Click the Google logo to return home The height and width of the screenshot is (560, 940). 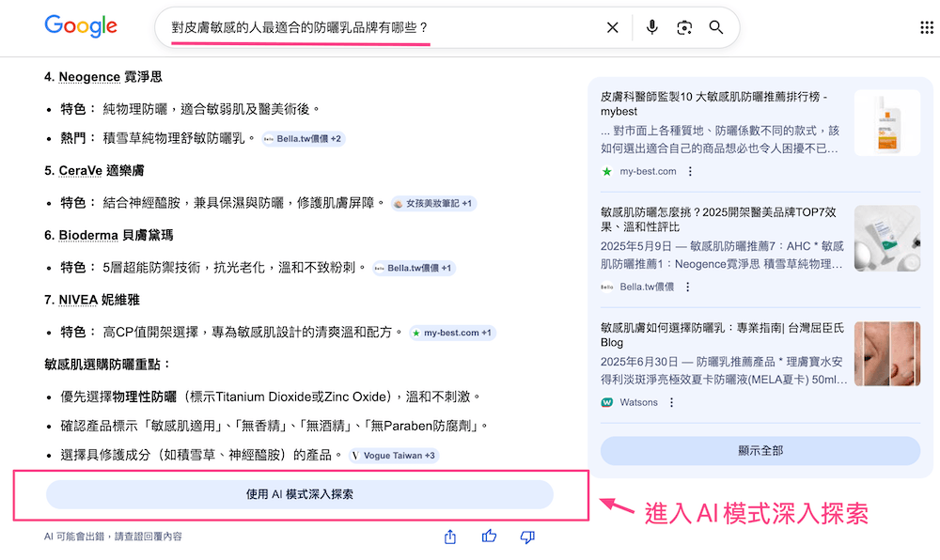coord(80,27)
